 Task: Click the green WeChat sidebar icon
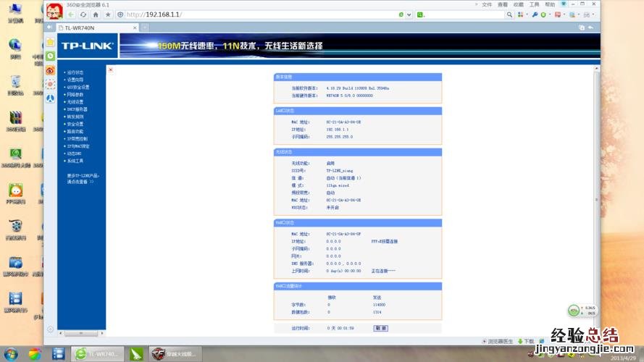pyautogui.click(x=50, y=56)
